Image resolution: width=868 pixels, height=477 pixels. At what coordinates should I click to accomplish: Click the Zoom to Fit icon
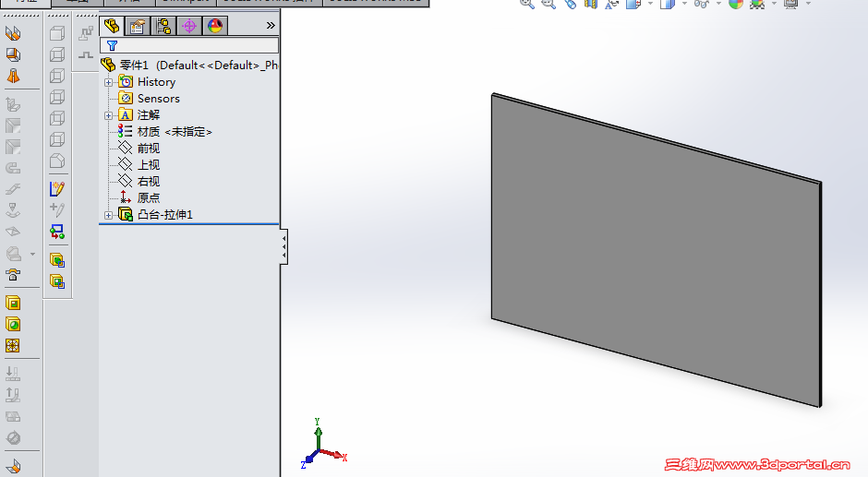click(527, 4)
